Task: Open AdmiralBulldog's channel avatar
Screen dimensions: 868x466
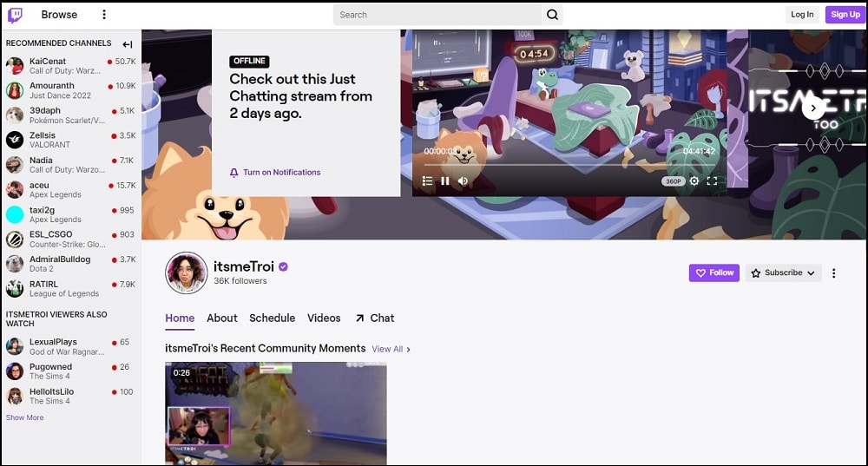Action: coord(15,264)
